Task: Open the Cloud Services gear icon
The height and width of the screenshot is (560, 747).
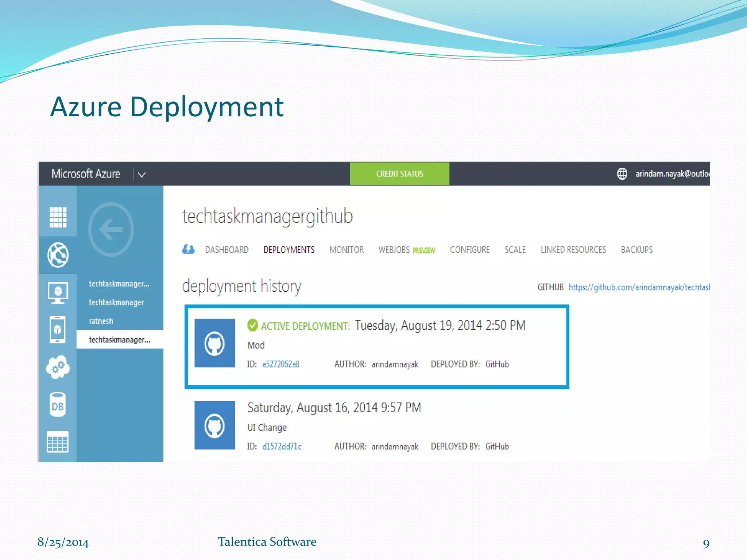Action: [x=58, y=367]
